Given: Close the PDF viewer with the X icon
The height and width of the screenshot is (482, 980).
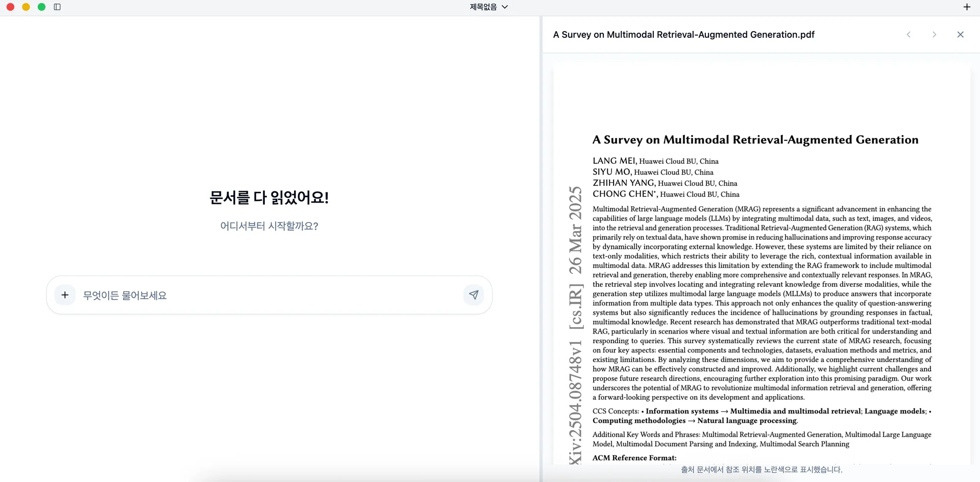Looking at the screenshot, I should (960, 35).
